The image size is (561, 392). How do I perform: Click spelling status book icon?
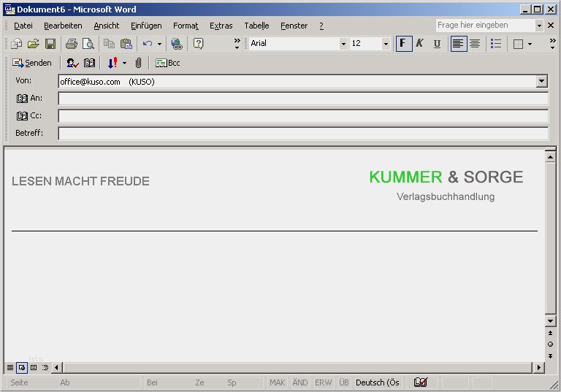[421, 383]
